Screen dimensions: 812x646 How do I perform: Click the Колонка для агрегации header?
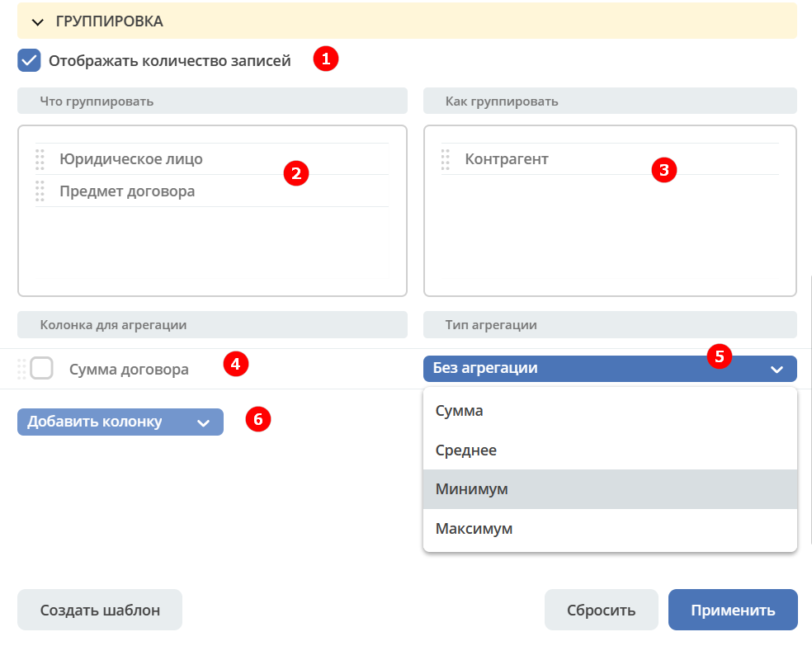[x=212, y=324]
